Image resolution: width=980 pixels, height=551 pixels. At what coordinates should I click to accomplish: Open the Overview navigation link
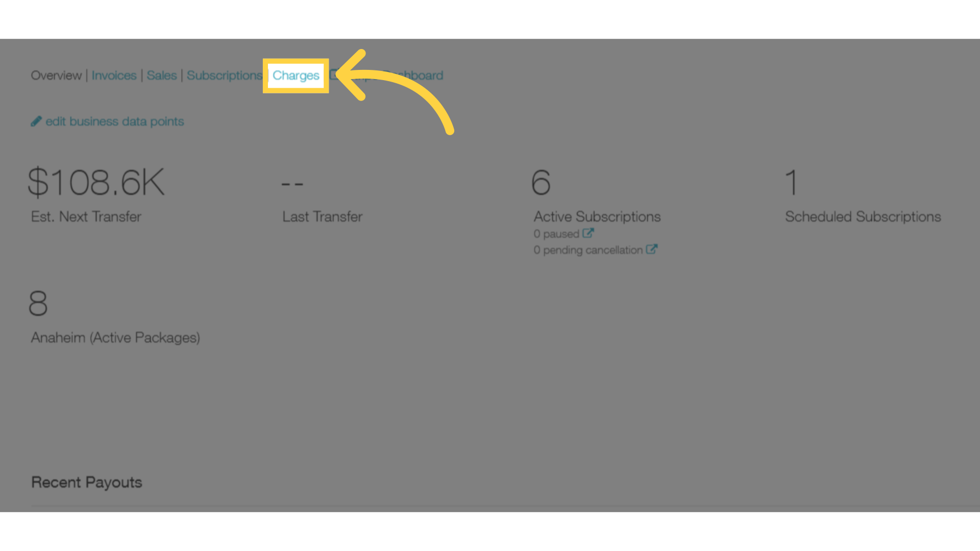(56, 74)
